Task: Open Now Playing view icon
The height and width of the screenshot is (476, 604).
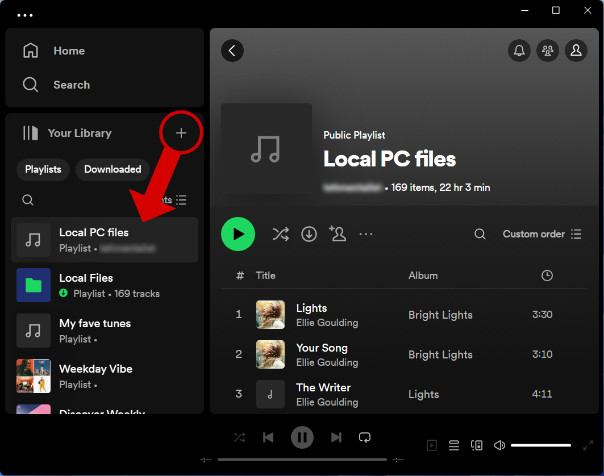Action: pyautogui.click(x=432, y=446)
